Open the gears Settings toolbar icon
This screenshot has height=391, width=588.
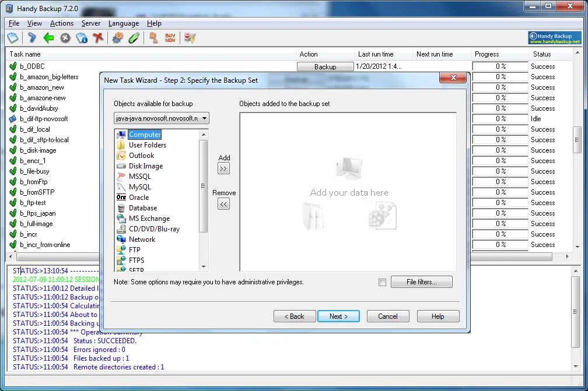click(118, 38)
